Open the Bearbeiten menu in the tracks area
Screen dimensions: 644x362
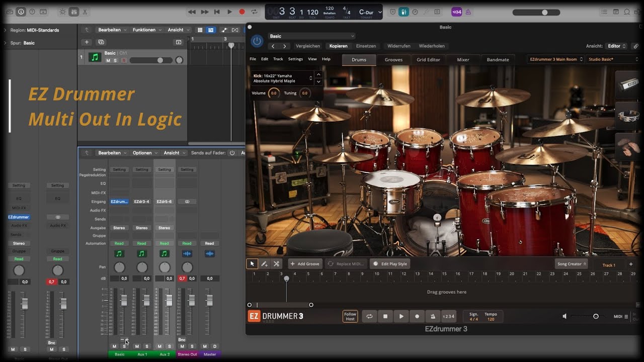click(x=112, y=30)
